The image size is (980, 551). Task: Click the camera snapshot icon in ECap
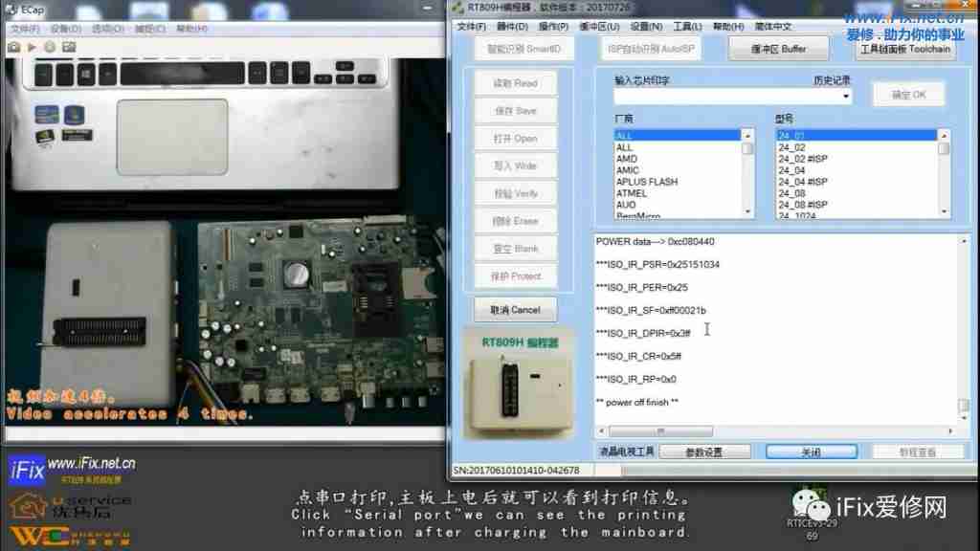tap(13, 46)
